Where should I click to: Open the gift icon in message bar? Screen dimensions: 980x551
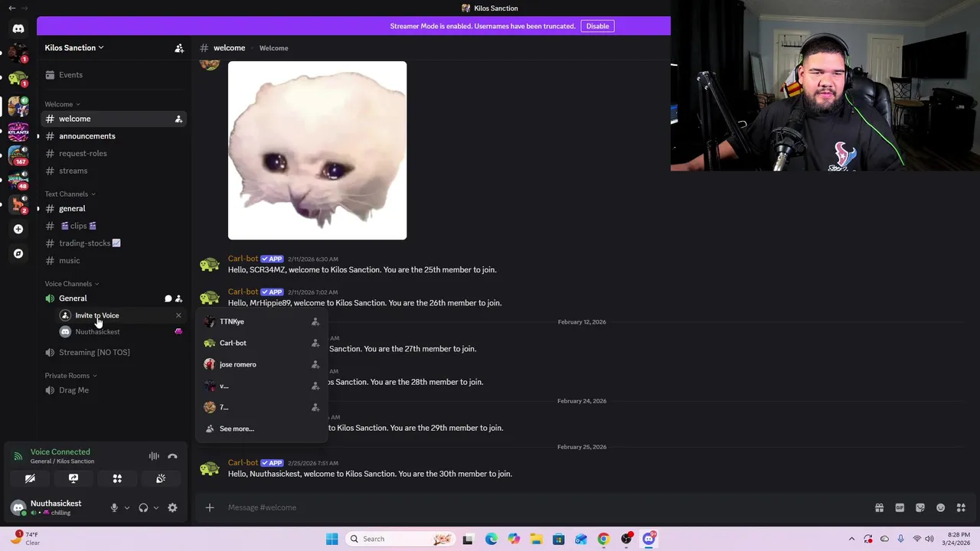point(879,507)
